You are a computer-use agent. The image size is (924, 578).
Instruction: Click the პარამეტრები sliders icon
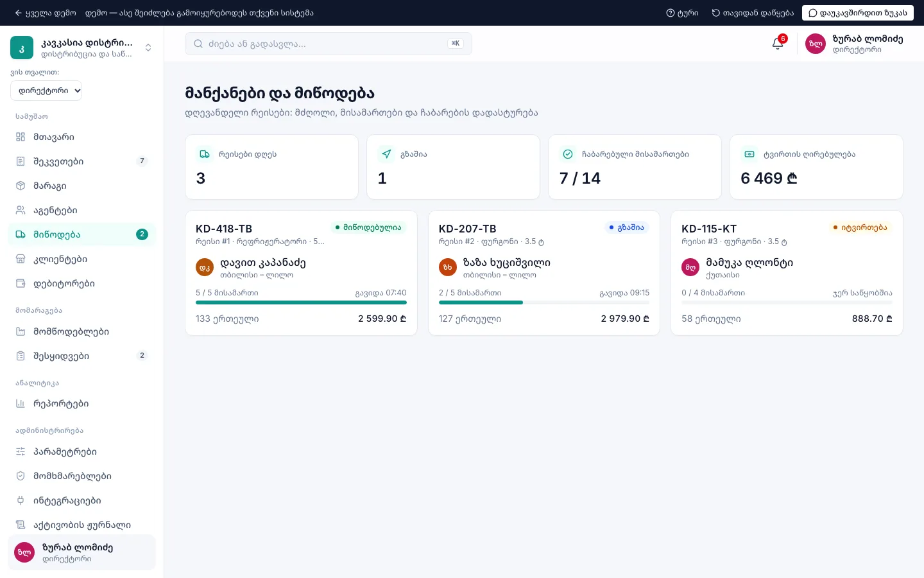click(x=21, y=451)
